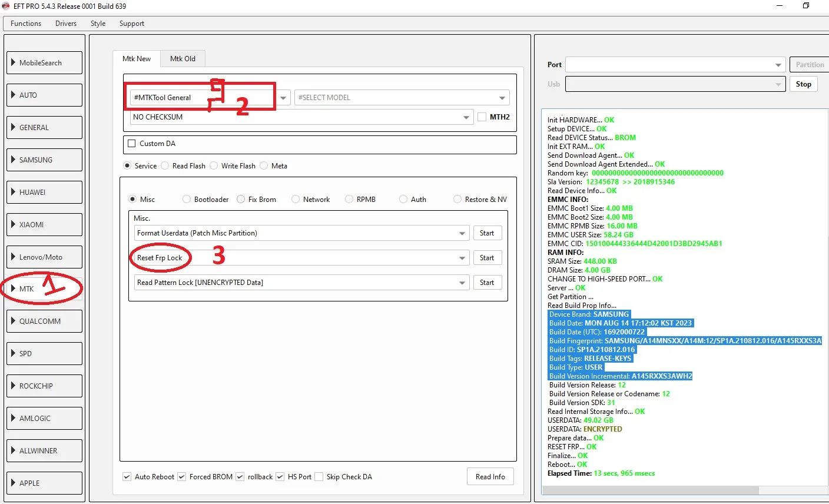Viewport: 829px width, 504px height.
Task: Click Start next to Reset Frp Lock
Action: 487,258
